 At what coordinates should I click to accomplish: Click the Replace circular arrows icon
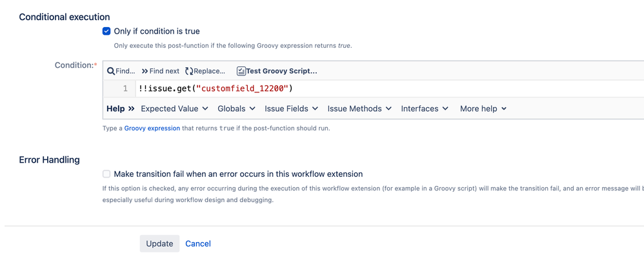tap(189, 71)
